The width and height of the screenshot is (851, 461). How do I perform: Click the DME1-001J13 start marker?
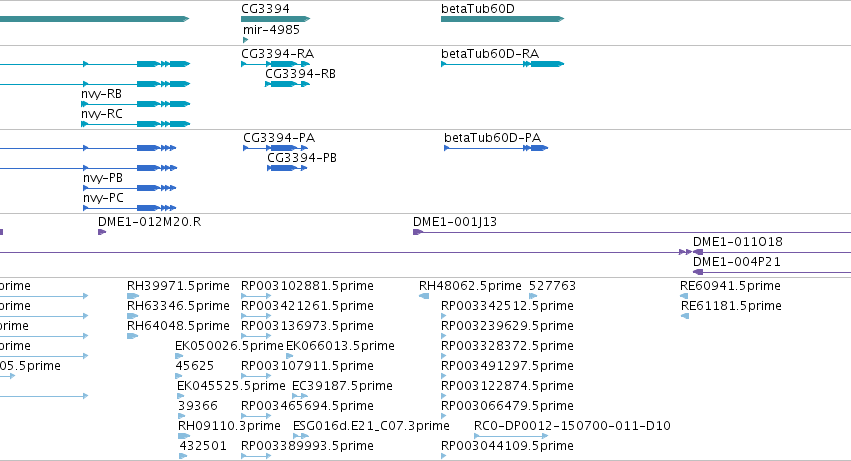[418, 232]
